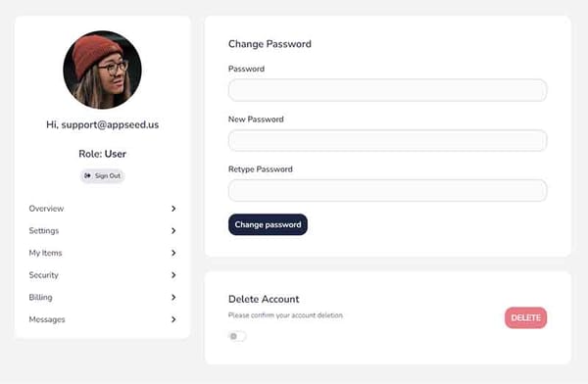Toggle the account deletion confirm switch

(x=237, y=336)
